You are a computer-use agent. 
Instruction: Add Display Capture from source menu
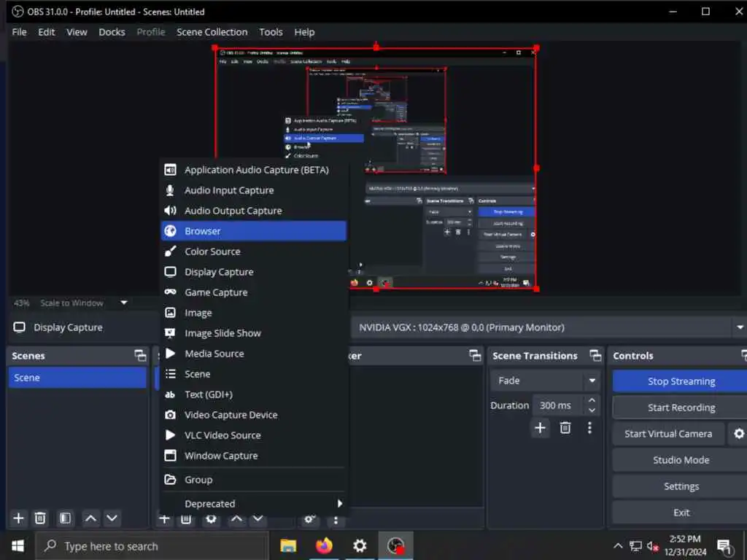tap(253, 272)
